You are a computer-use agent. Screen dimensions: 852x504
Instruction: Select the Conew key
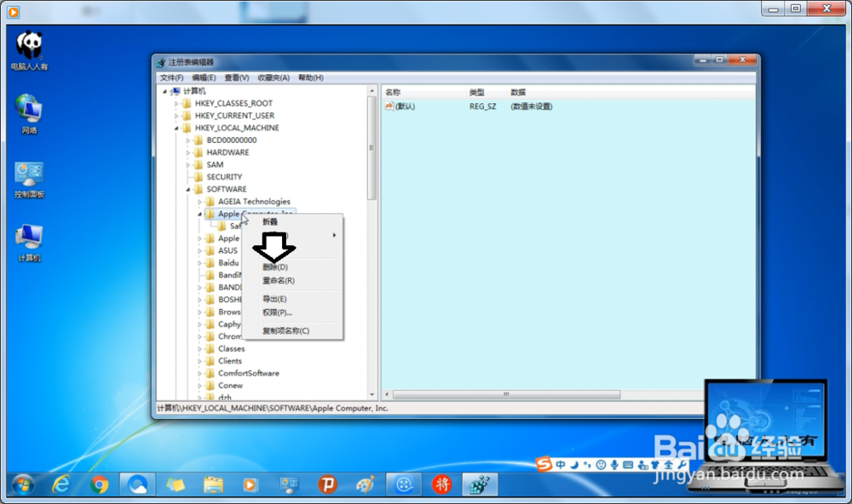click(x=230, y=386)
